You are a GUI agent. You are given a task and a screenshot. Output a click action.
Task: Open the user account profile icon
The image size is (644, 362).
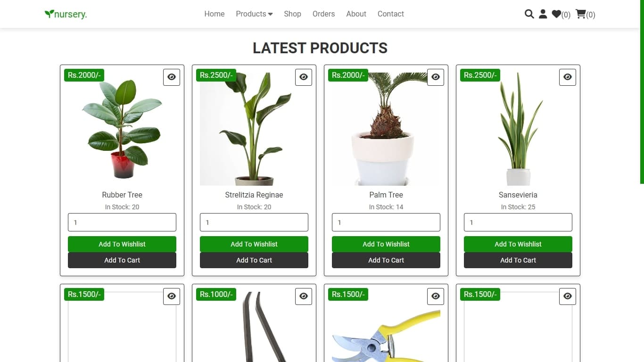tap(543, 14)
